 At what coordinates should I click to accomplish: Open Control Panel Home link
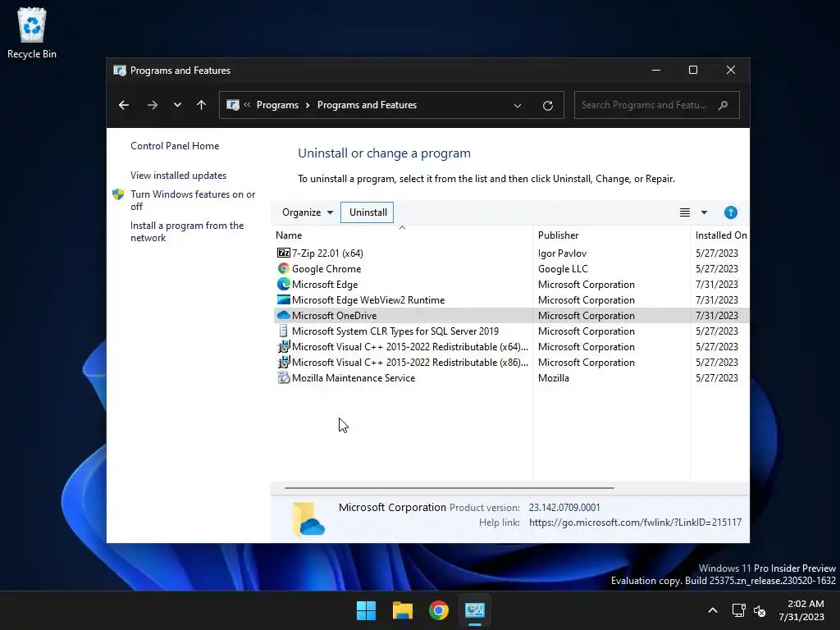175,146
